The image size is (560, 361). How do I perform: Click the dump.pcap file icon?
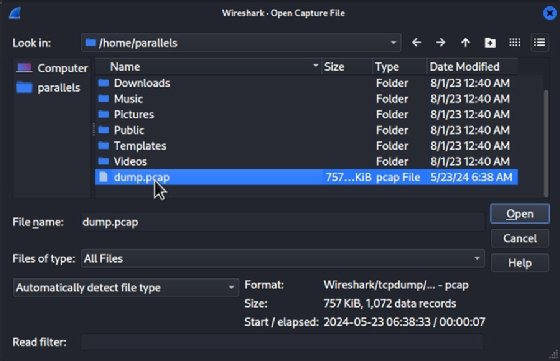[x=104, y=177]
